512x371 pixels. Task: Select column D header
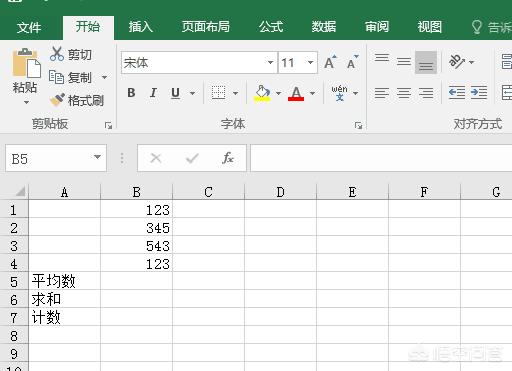(280, 192)
